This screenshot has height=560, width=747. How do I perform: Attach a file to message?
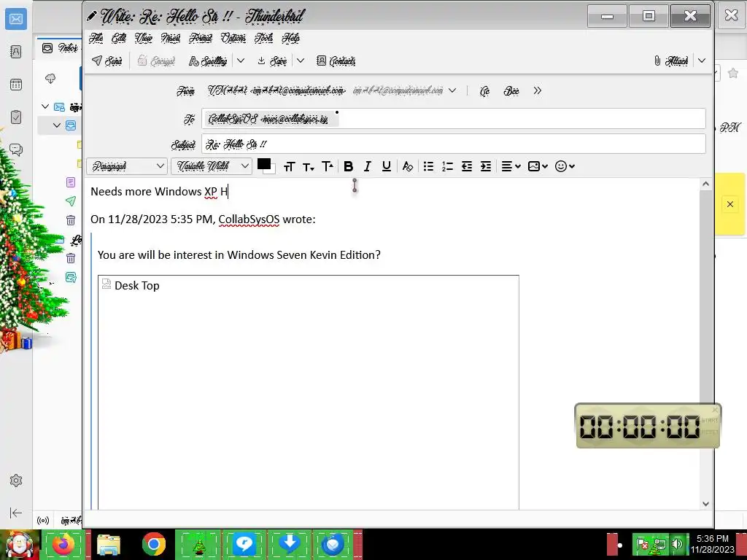(671, 61)
